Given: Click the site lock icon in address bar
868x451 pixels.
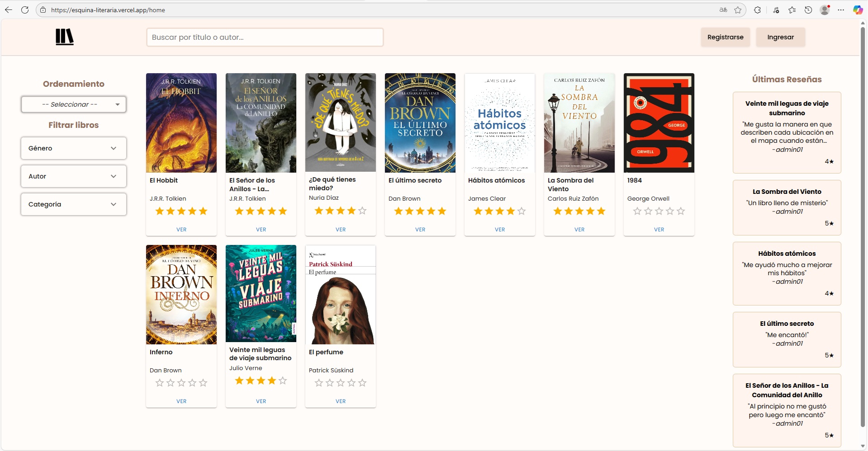Looking at the screenshot, I should (x=43, y=10).
